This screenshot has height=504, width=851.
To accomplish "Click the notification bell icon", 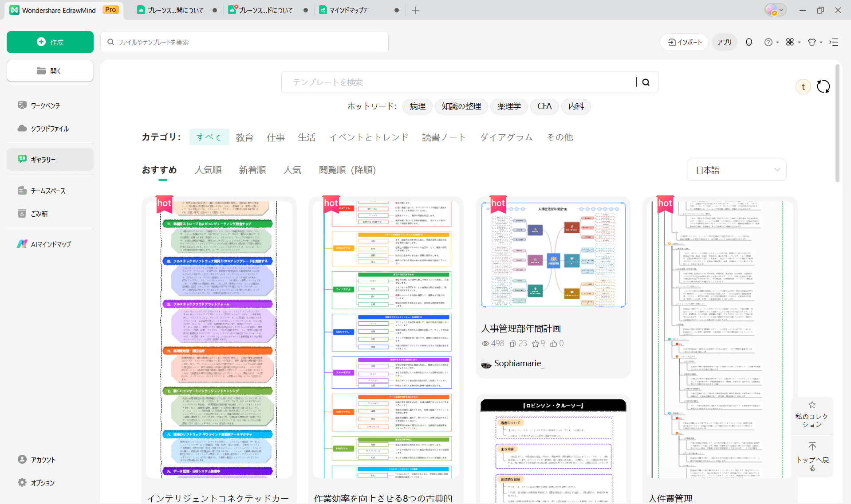I will (x=749, y=42).
